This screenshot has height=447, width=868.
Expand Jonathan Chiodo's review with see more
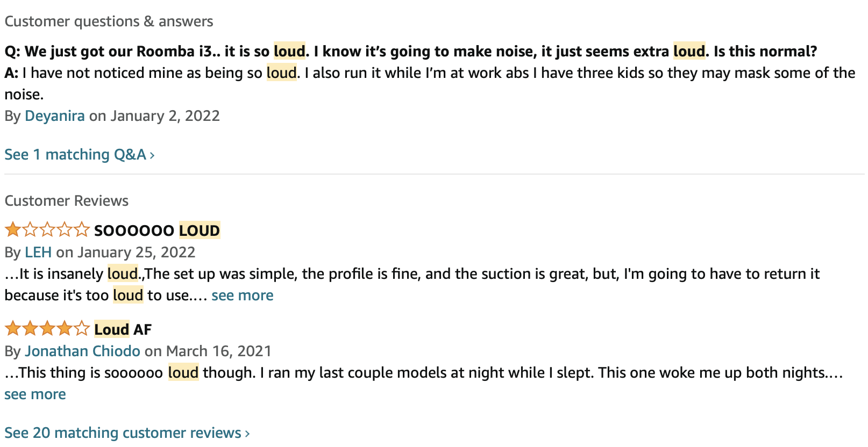pyautogui.click(x=35, y=394)
